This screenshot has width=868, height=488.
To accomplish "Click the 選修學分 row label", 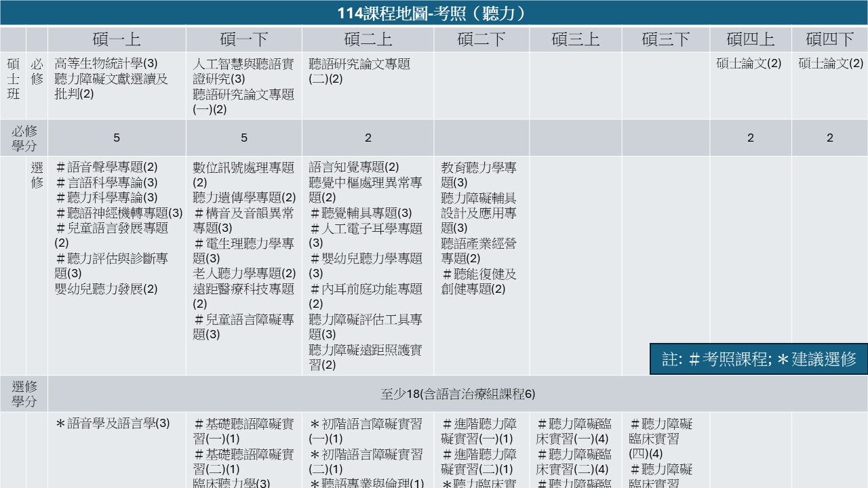I will (24, 394).
